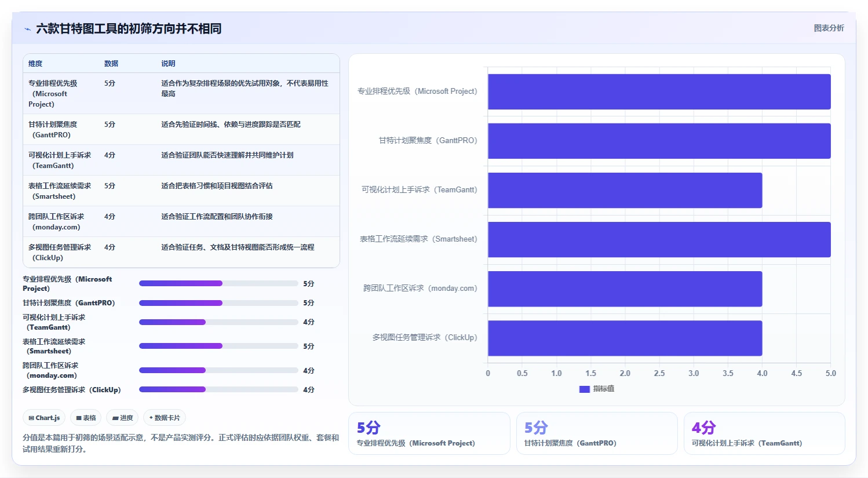The width and height of the screenshot is (868, 478).
Task: Click the Microsoft Project progress bar
Action: [x=218, y=284]
